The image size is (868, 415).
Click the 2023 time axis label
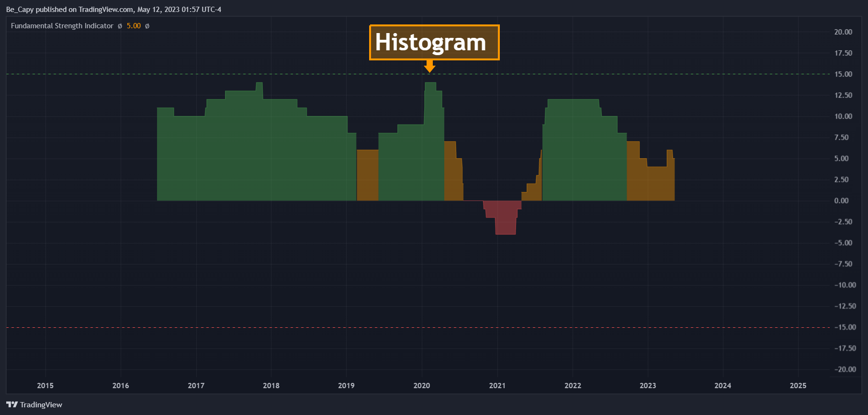point(648,386)
